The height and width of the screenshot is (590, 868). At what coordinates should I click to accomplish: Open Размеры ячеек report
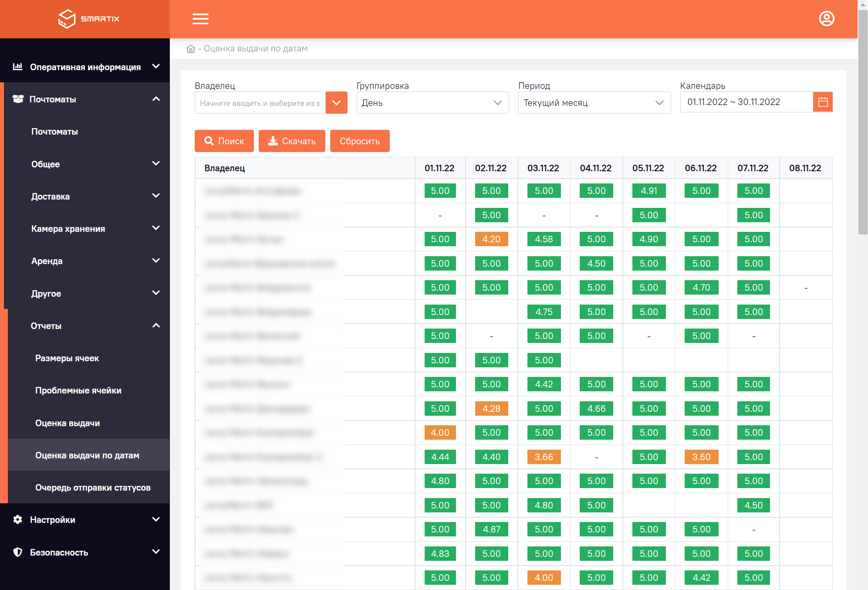coord(67,358)
